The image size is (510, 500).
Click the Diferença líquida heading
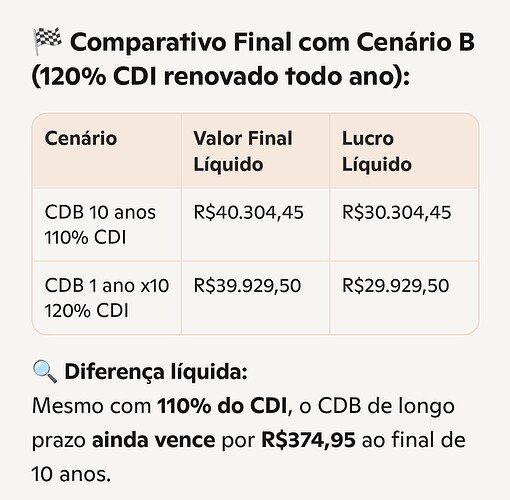(156, 372)
